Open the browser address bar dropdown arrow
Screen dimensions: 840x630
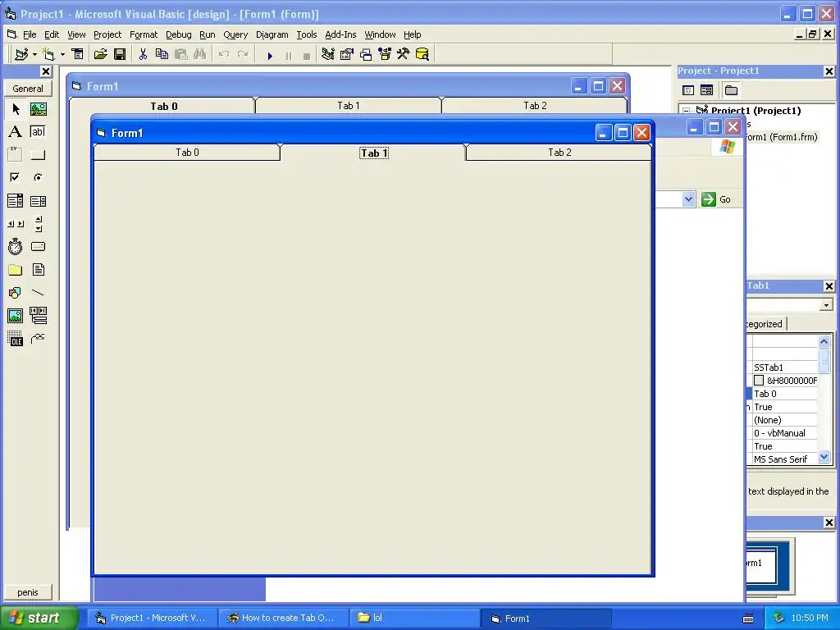[688, 199]
